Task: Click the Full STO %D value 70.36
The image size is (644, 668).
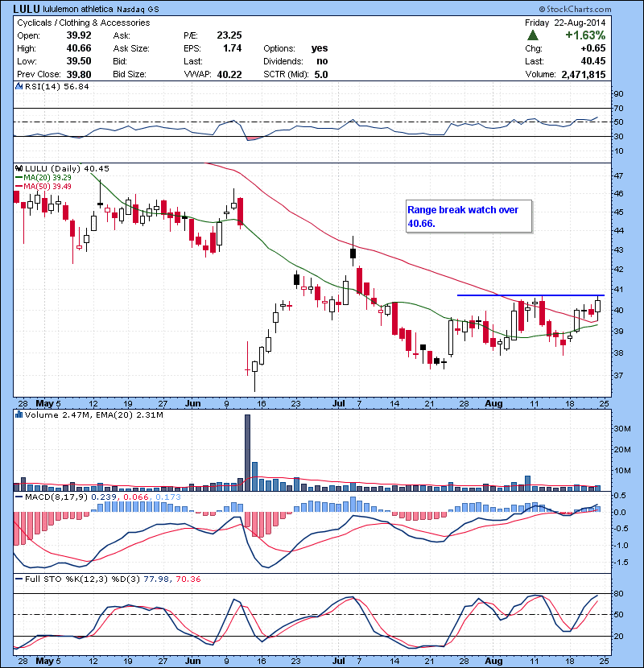Action: point(188,579)
